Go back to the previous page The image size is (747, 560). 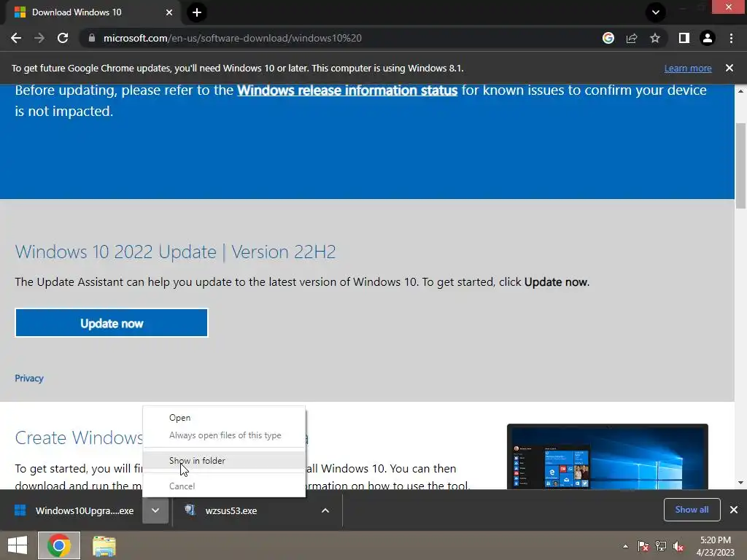16,38
